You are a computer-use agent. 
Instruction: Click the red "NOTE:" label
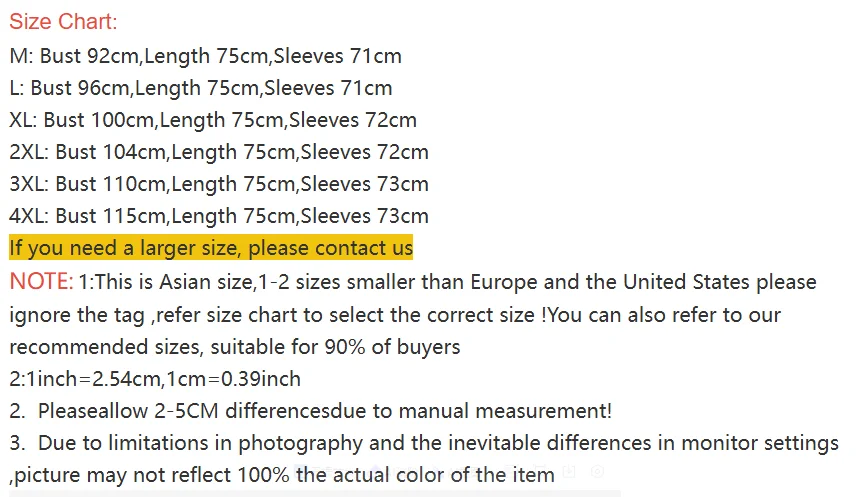tap(41, 282)
